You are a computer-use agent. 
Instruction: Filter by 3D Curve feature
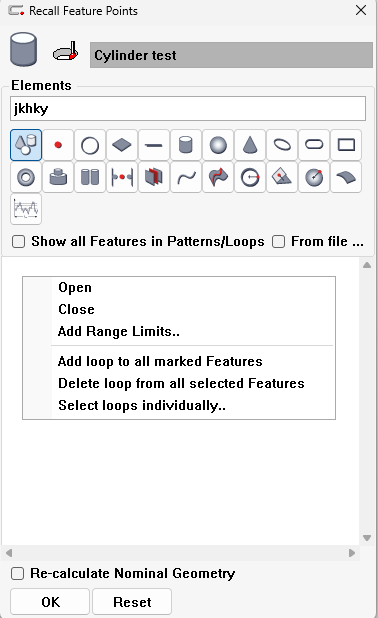pyautogui.click(x=218, y=177)
